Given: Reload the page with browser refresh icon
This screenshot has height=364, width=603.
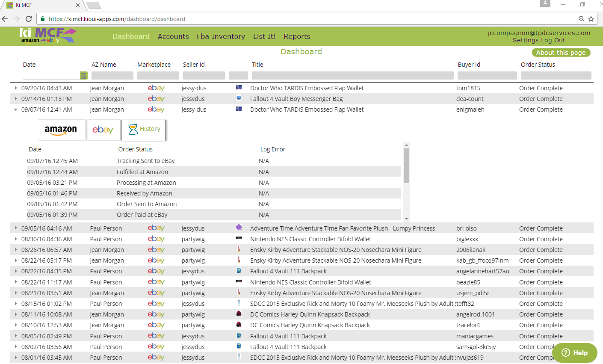Looking at the screenshot, I should click(x=29, y=19).
